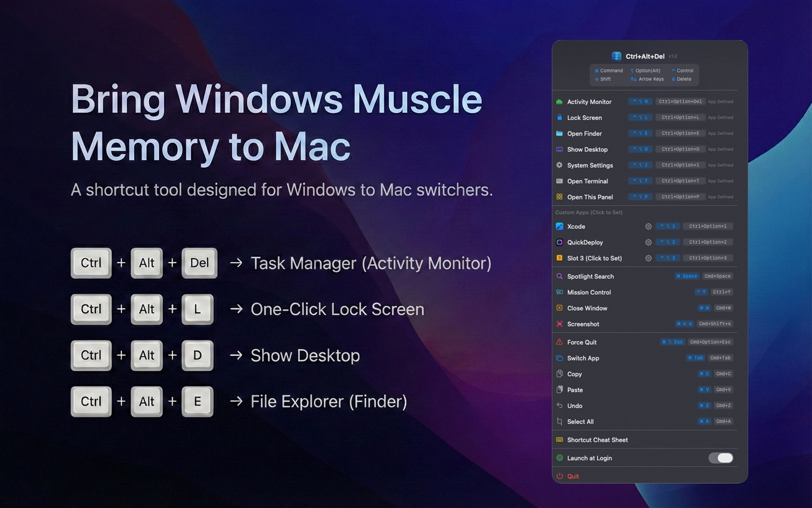Select Copy from the shortcut list
Image resolution: width=812 pixels, height=508 pixels.
tap(575, 374)
